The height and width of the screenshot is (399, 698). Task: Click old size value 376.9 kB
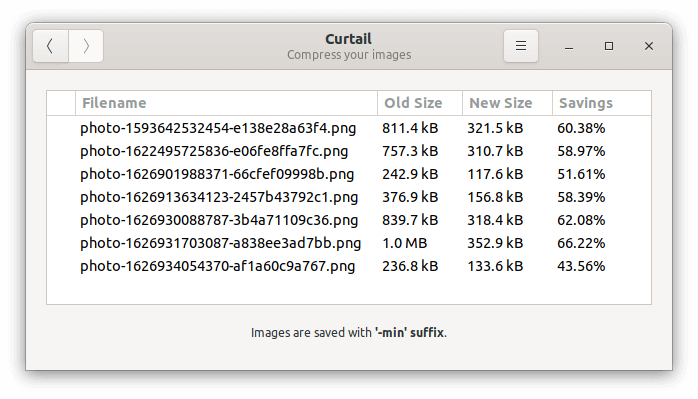[410, 197]
